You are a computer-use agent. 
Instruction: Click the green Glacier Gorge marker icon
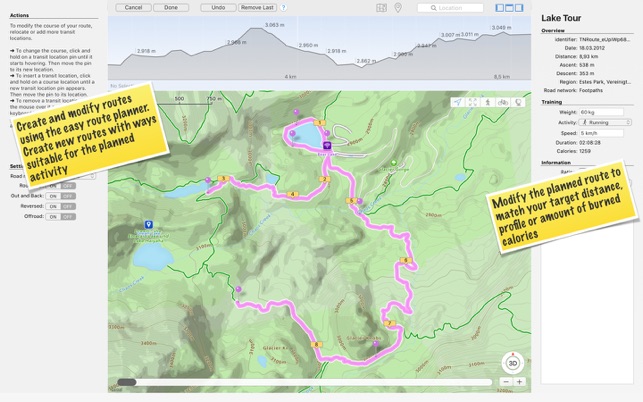click(x=394, y=163)
